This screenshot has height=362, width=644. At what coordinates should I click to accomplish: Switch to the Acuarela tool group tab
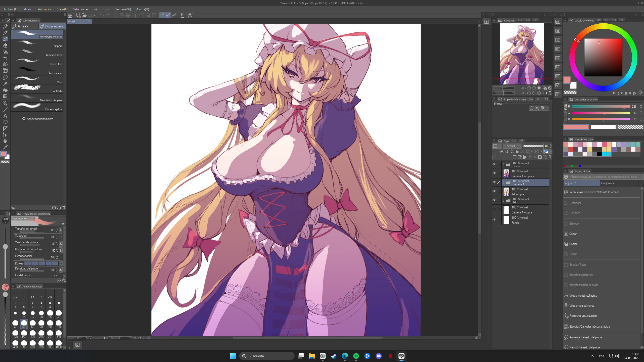pos(25,26)
